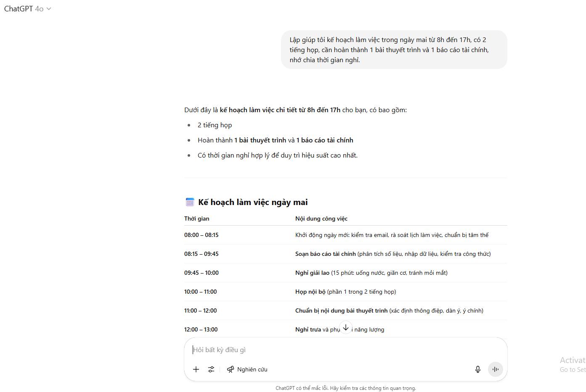Viewport: 586px width, 392px height.
Task: Select the 08:00 – 08:15 time cell
Action: (202, 235)
